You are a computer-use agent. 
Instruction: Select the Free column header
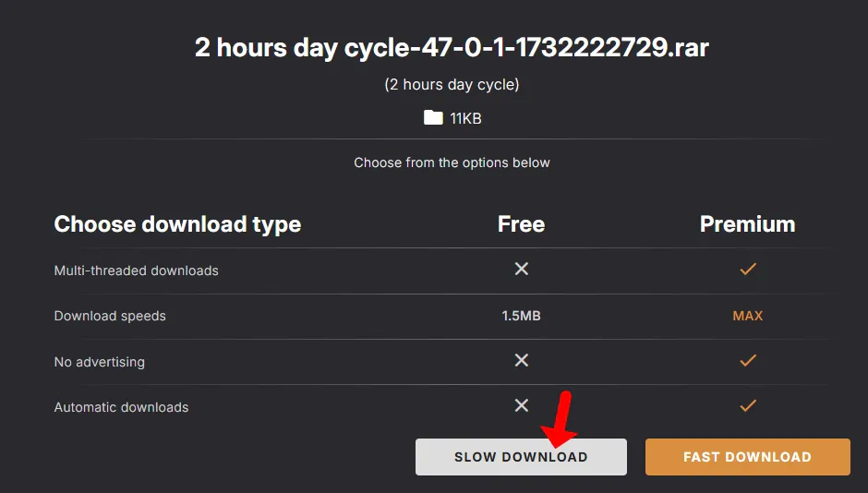point(521,224)
